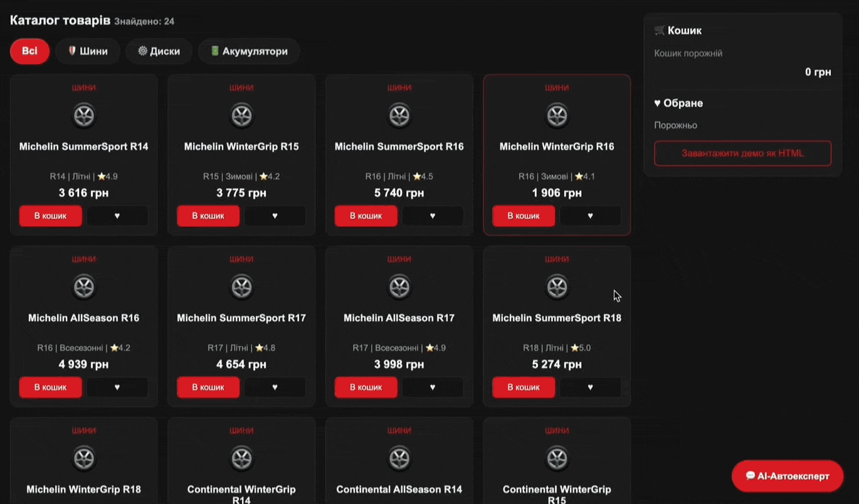Click the Michelin WinterGrip R16 title
The height and width of the screenshot is (504, 859).
pyautogui.click(x=557, y=147)
